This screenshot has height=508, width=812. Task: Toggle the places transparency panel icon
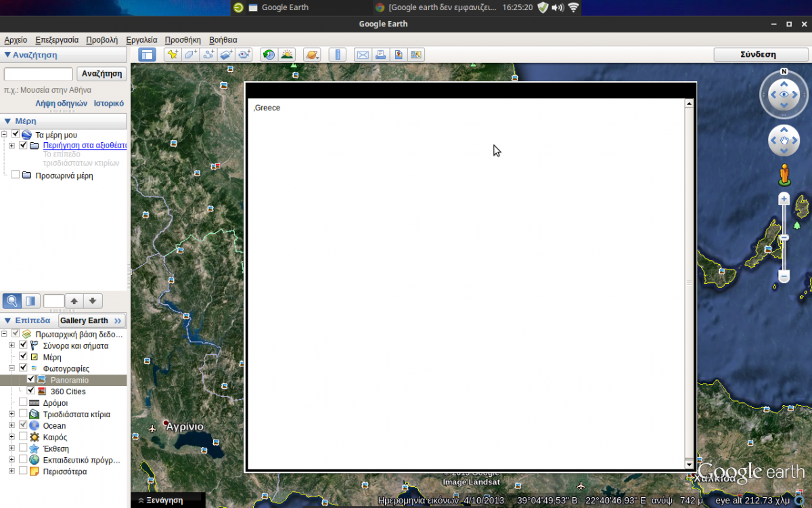(30, 301)
